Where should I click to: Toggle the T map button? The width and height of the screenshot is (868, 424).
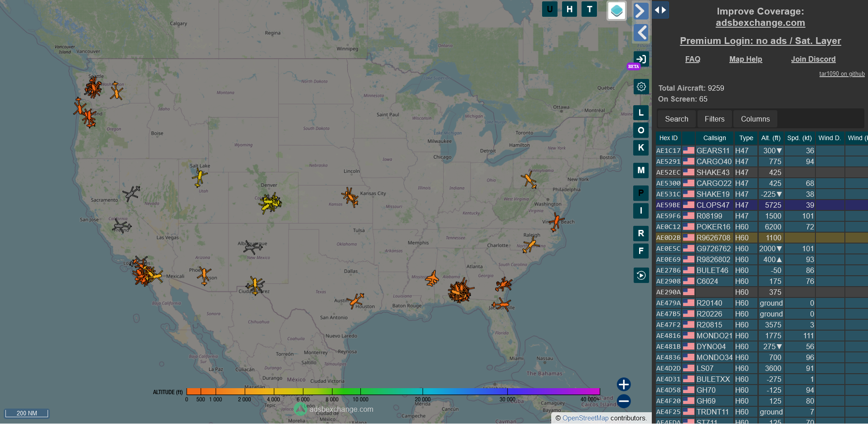(x=589, y=9)
